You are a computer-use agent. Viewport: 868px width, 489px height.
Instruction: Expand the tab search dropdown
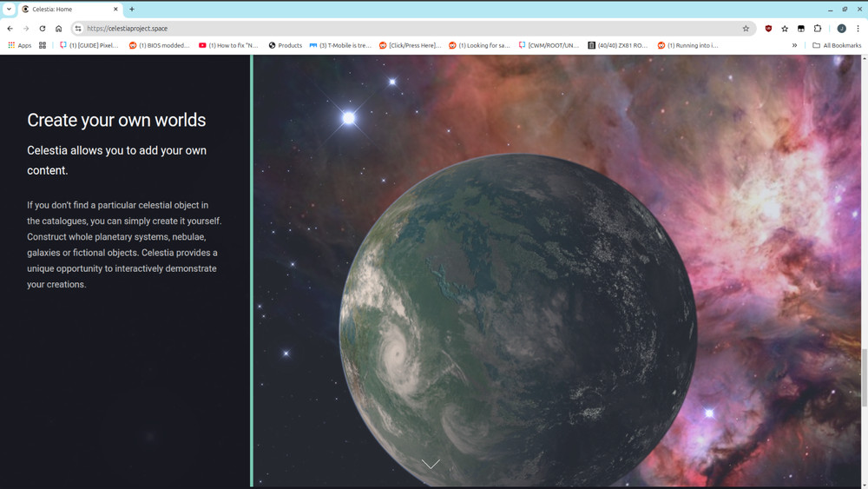tap(9, 9)
